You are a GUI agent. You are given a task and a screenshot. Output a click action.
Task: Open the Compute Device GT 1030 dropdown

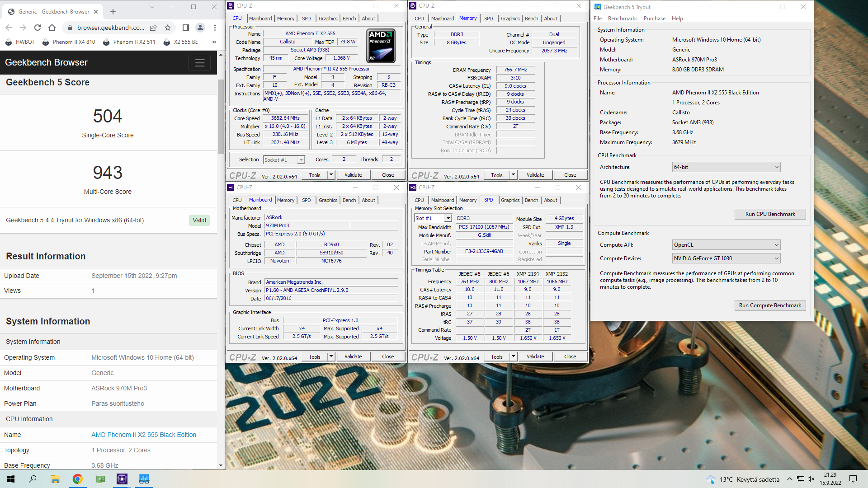[726, 258]
